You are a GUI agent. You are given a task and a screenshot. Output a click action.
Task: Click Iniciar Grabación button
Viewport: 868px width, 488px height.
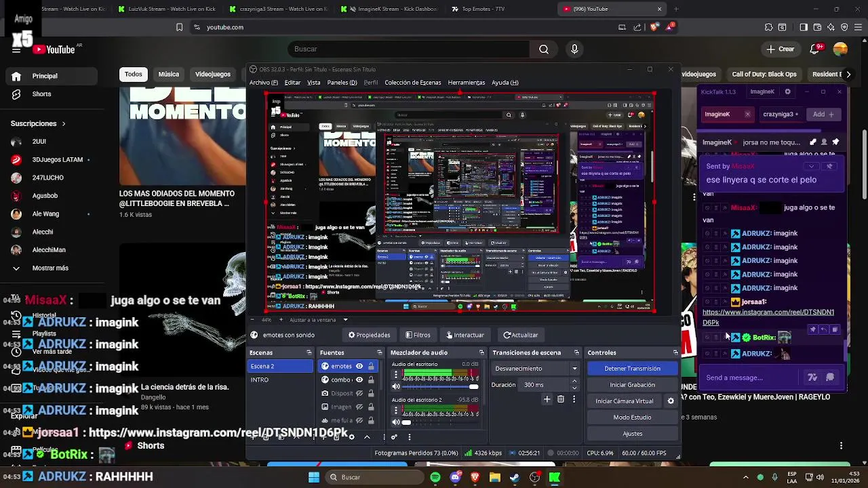pos(632,385)
